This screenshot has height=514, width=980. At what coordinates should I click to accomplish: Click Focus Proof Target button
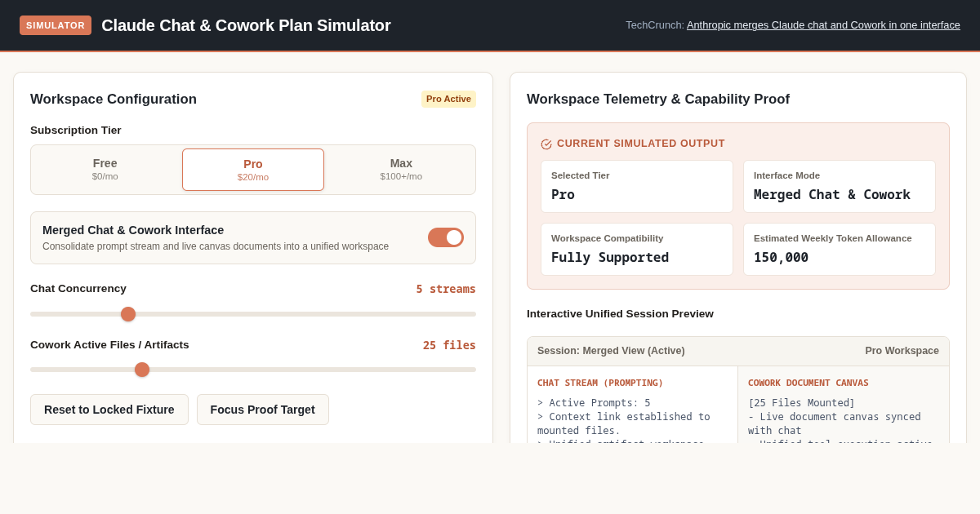263,410
